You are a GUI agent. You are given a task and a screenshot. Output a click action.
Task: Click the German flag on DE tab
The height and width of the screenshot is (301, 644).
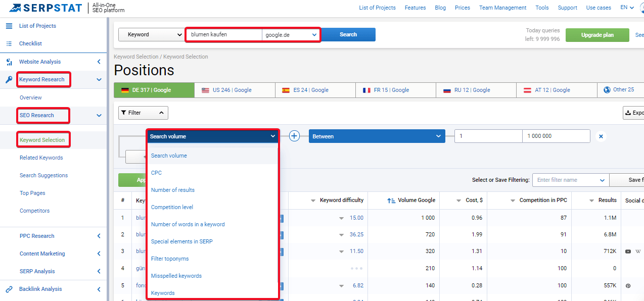(125, 90)
